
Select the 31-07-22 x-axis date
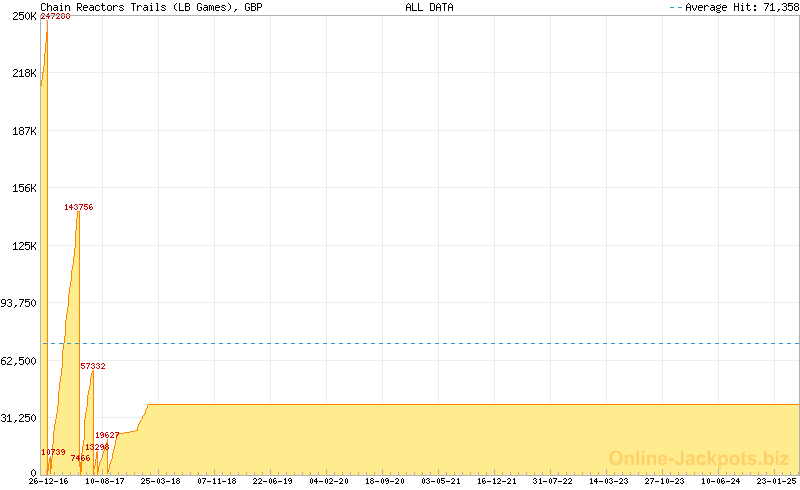[x=552, y=481]
